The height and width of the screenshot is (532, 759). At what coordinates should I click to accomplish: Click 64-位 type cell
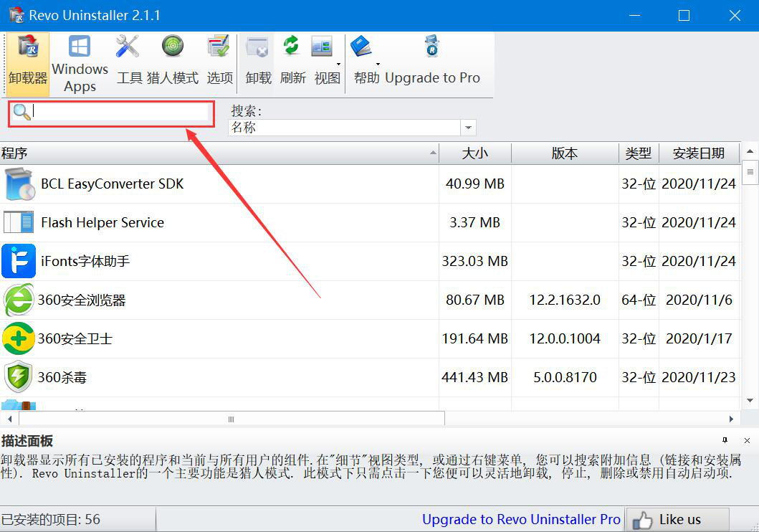pyautogui.click(x=639, y=300)
